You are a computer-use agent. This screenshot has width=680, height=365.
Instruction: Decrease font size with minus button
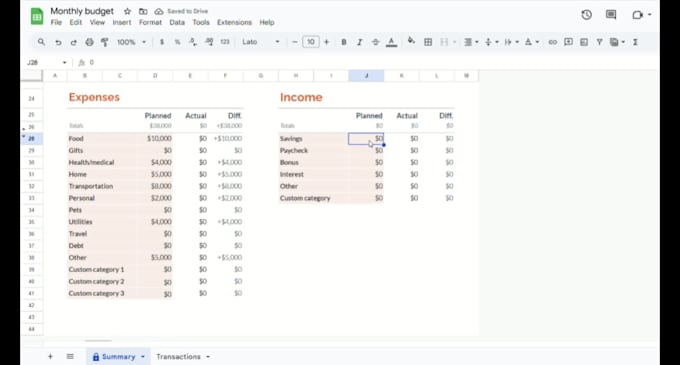point(295,42)
